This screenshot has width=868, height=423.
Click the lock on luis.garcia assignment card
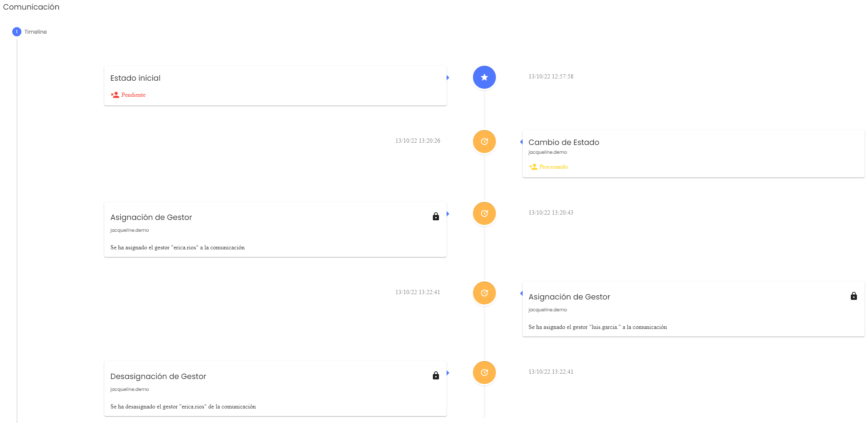(853, 296)
